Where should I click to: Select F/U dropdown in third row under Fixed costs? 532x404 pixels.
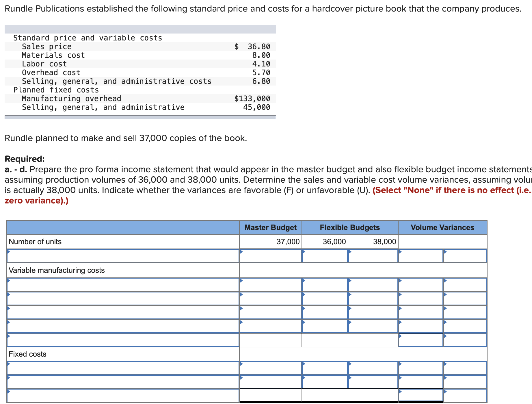[465, 396]
